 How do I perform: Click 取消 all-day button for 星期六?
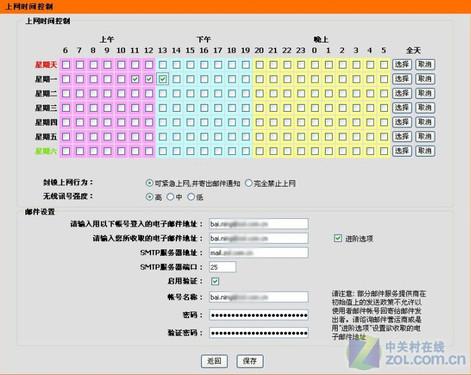(425, 151)
